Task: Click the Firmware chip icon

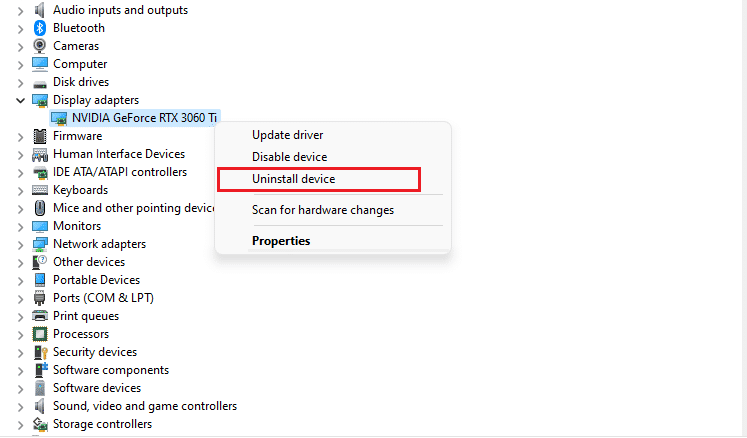Action: tap(40, 136)
